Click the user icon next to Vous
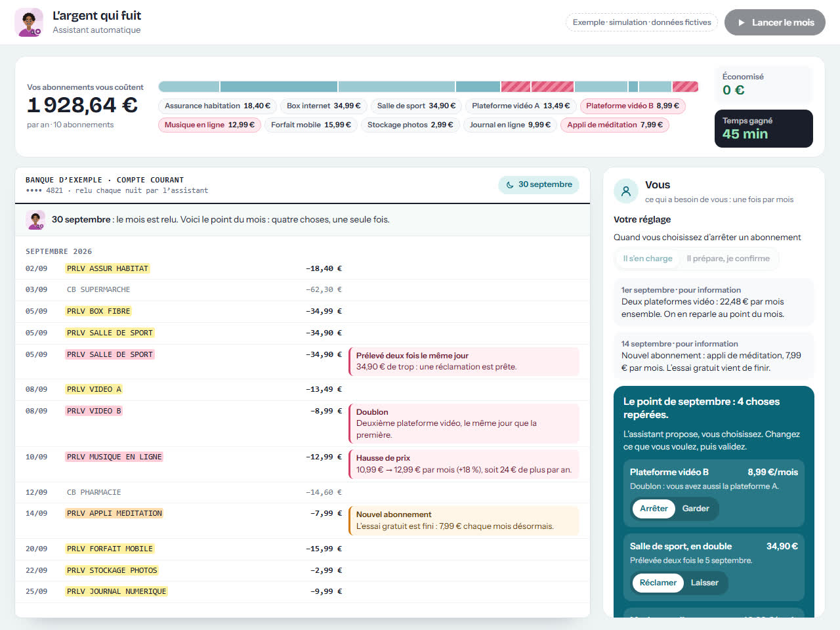This screenshot has width=840, height=630. (626, 191)
